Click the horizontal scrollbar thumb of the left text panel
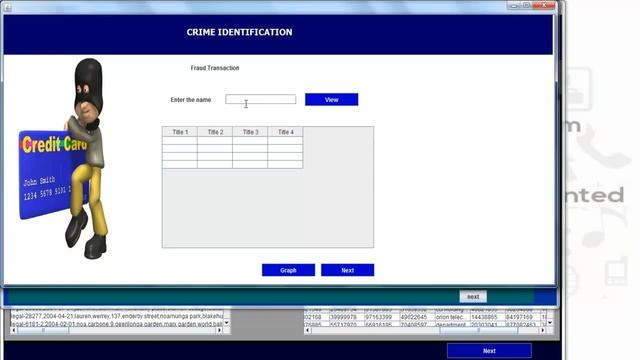The width and height of the screenshot is (640, 360). pos(43,330)
